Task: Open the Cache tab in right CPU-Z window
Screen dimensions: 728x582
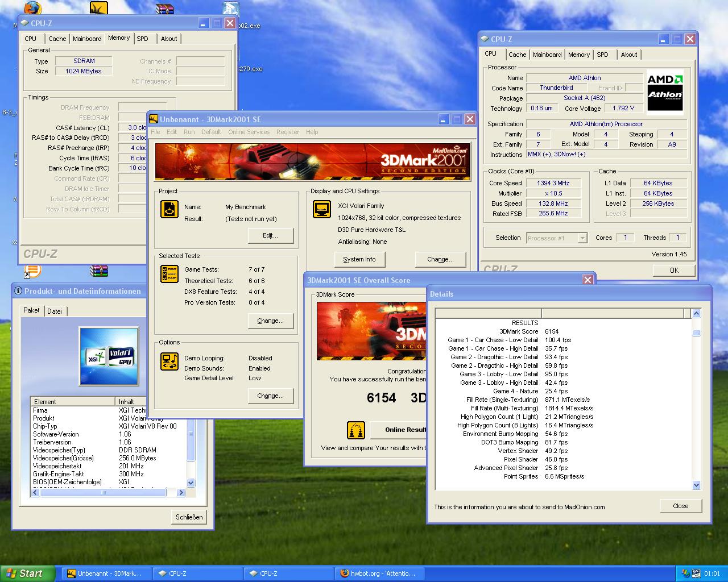Action: tap(517, 55)
